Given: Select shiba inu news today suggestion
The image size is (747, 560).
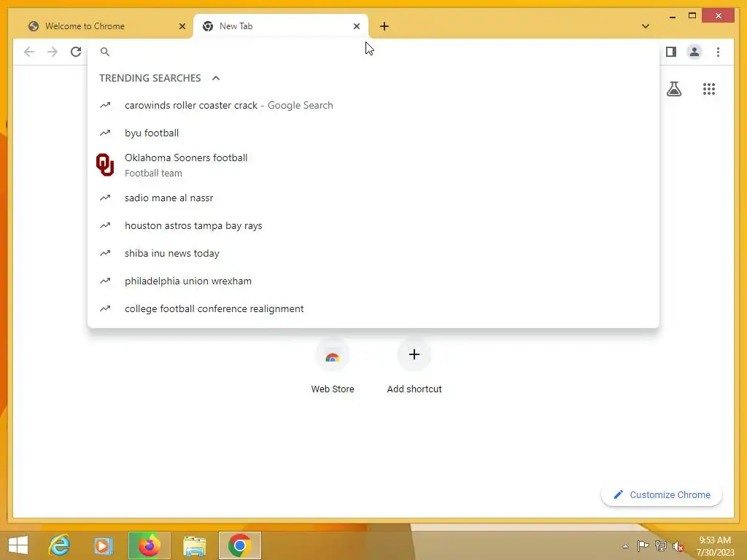Looking at the screenshot, I should pyautogui.click(x=373, y=253).
